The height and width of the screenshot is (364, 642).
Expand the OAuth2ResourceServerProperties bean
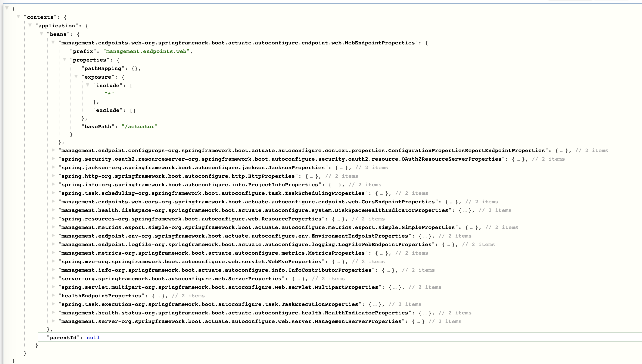tap(53, 158)
